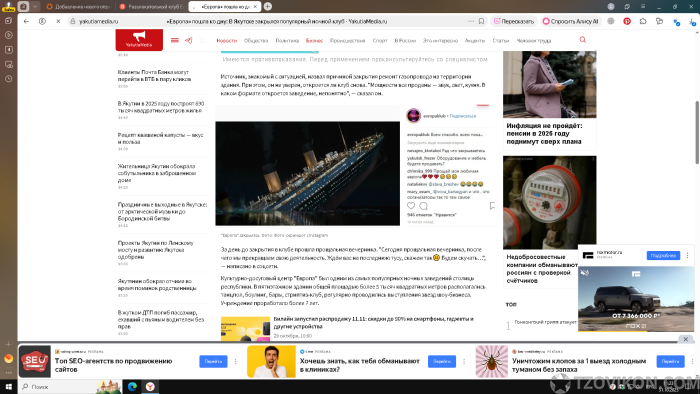Open Yandex Browser from the taskbar
Image resolution: width=700 pixels, height=394 pixels.
tap(150, 386)
